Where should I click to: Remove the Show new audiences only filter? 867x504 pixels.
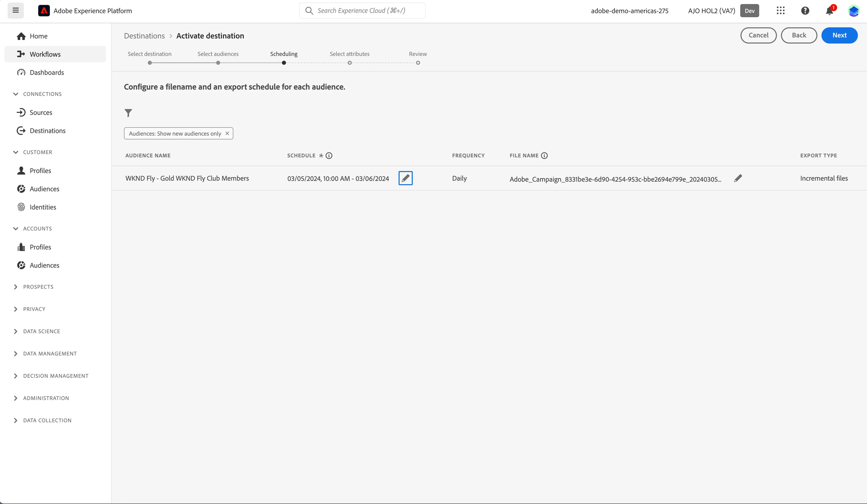(227, 134)
